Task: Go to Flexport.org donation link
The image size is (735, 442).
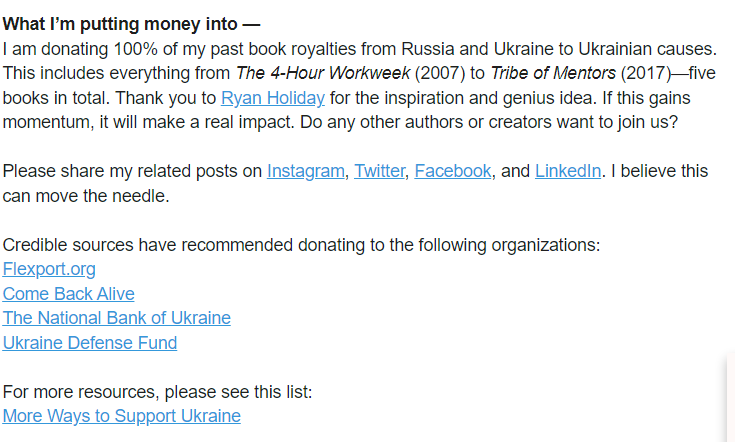Action: point(49,269)
